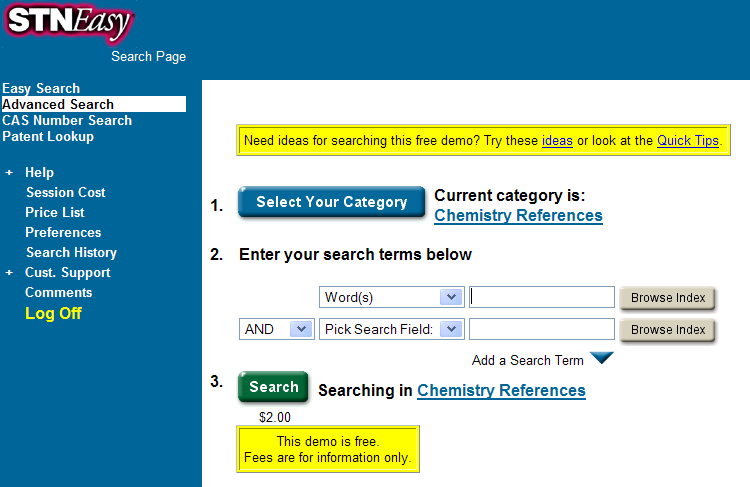The image size is (750, 487).
Task: Open the Word(s) search field dropdown
Action: pos(450,297)
